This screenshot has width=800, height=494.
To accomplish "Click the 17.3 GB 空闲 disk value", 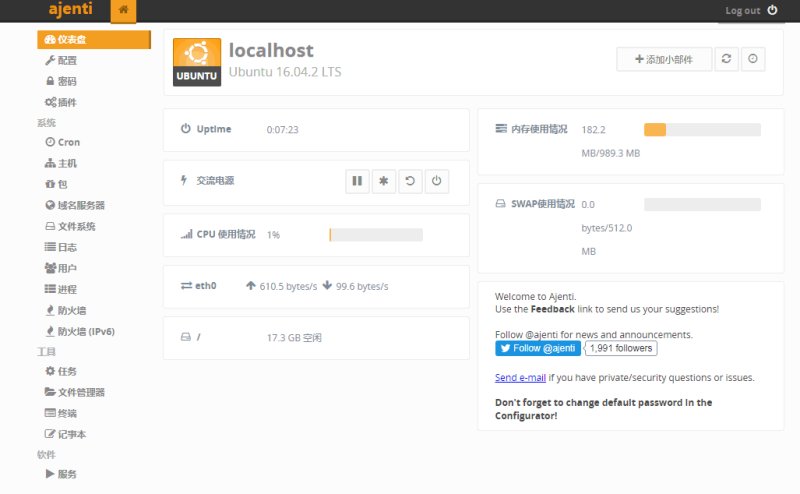I will pos(294,338).
